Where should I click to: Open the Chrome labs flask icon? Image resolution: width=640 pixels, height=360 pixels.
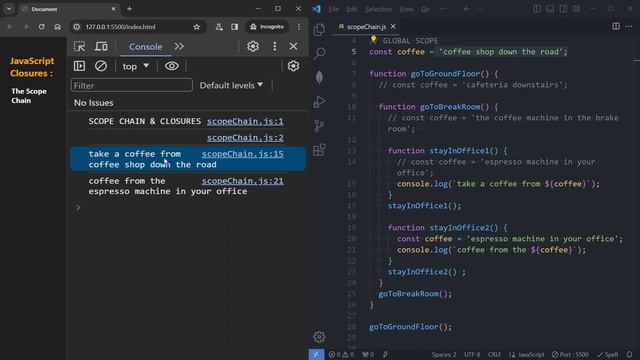[219, 27]
